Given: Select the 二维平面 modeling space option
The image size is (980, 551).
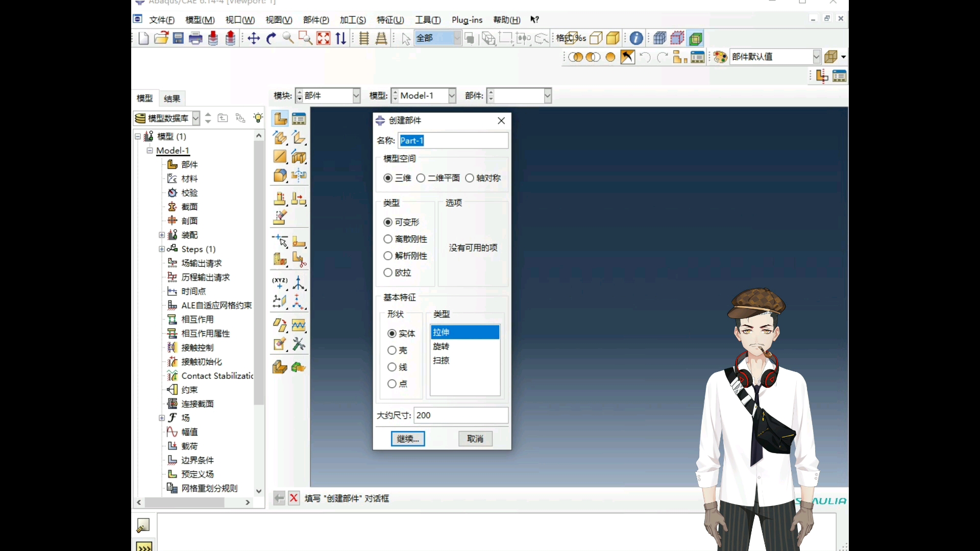Looking at the screenshot, I should click(421, 178).
